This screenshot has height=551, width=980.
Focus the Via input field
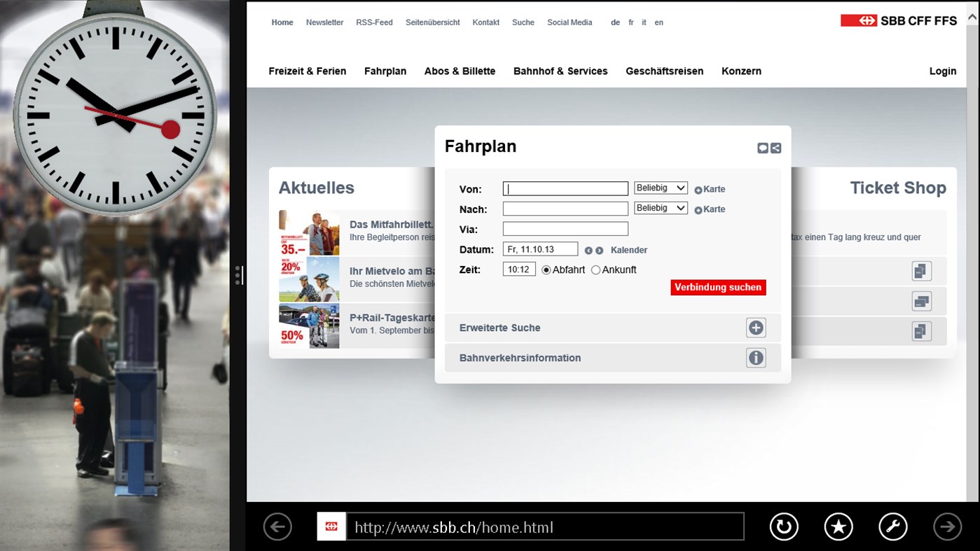tap(565, 229)
